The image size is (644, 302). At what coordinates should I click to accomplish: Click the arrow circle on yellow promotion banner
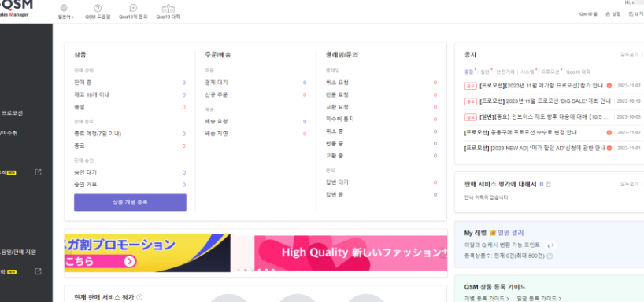coord(129,261)
